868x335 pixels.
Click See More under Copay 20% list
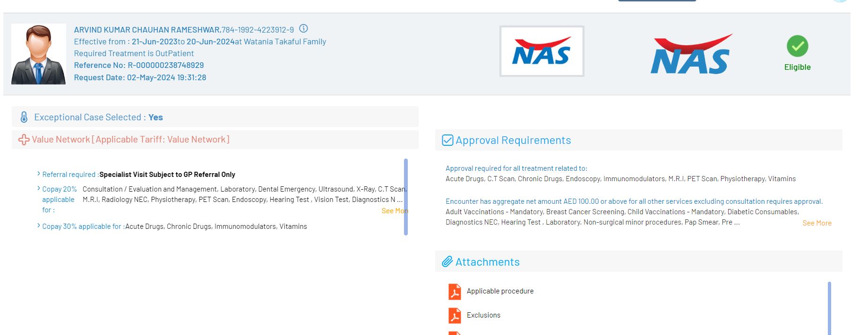pos(395,211)
